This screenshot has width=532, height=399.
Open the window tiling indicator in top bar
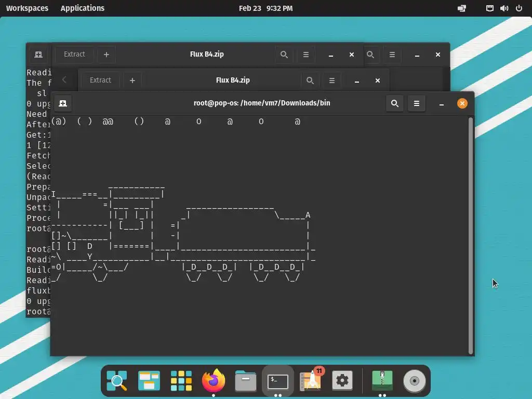[461, 8]
